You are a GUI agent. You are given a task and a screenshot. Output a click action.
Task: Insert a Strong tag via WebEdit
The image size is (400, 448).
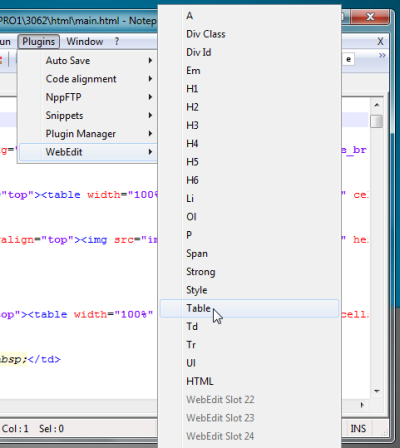[x=249, y=272]
